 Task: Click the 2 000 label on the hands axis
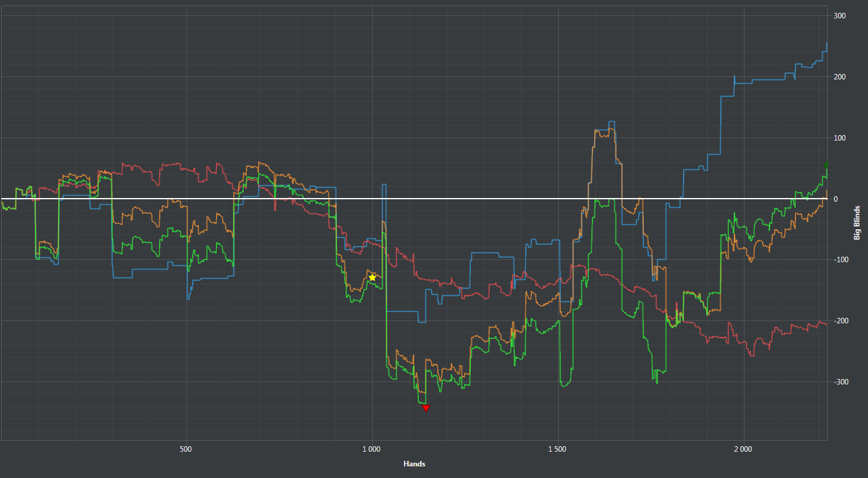[743, 449]
